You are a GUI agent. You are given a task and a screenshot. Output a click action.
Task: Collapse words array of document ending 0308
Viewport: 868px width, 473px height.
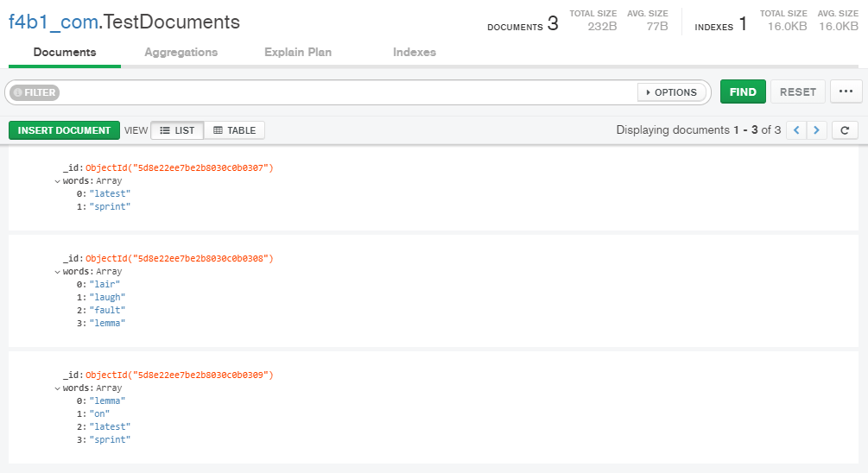point(58,272)
